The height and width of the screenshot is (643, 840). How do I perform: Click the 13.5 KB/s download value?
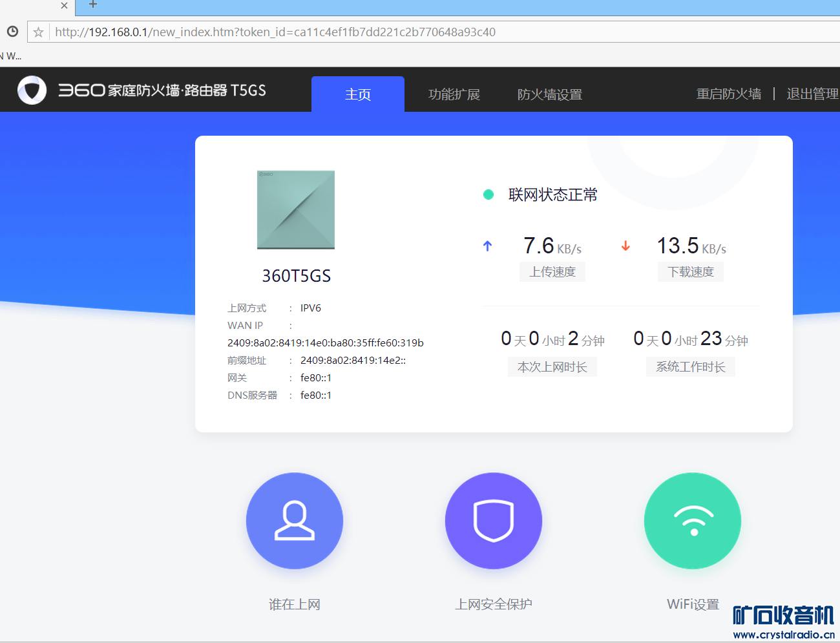point(691,246)
